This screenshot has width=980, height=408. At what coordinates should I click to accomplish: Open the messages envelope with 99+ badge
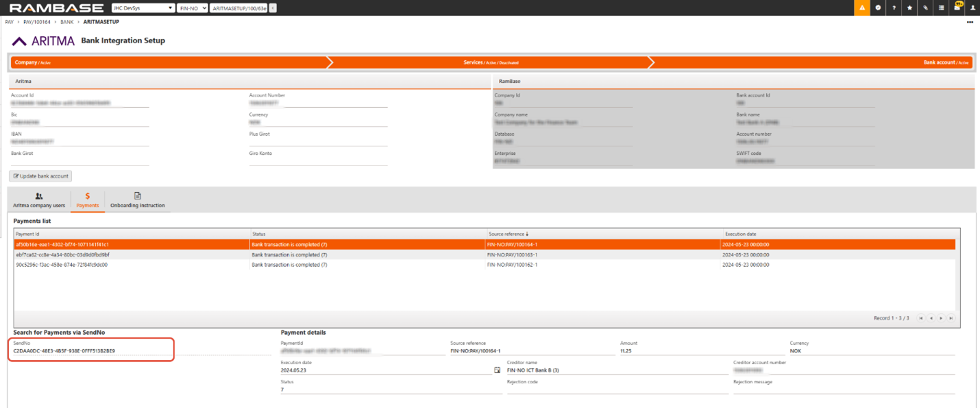tap(957, 8)
